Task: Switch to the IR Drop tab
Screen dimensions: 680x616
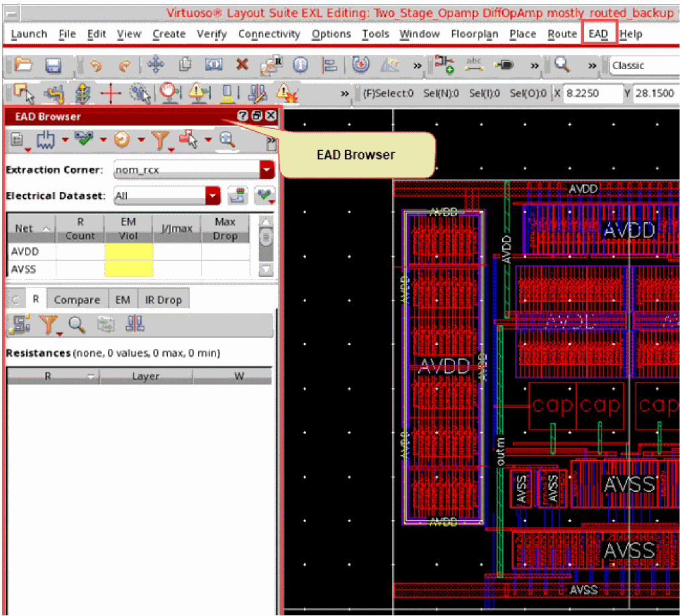Action: pos(163,300)
